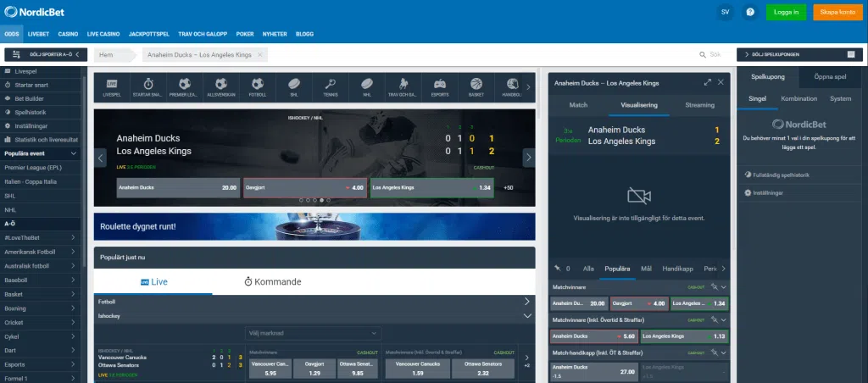Image resolution: width=868 pixels, height=383 pixels.
Task: Bet on Vancouver Canucks 5.95 odds
Action: coord(270,369)
